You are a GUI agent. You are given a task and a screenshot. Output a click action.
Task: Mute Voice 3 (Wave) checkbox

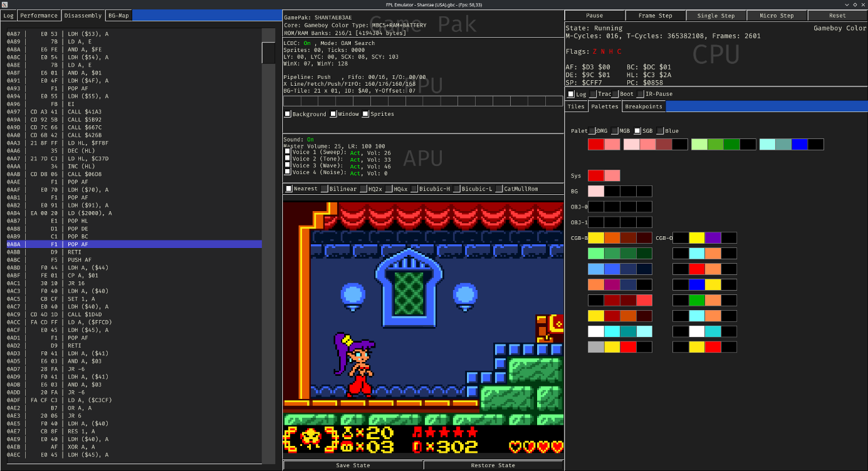[x=288, y=165]
